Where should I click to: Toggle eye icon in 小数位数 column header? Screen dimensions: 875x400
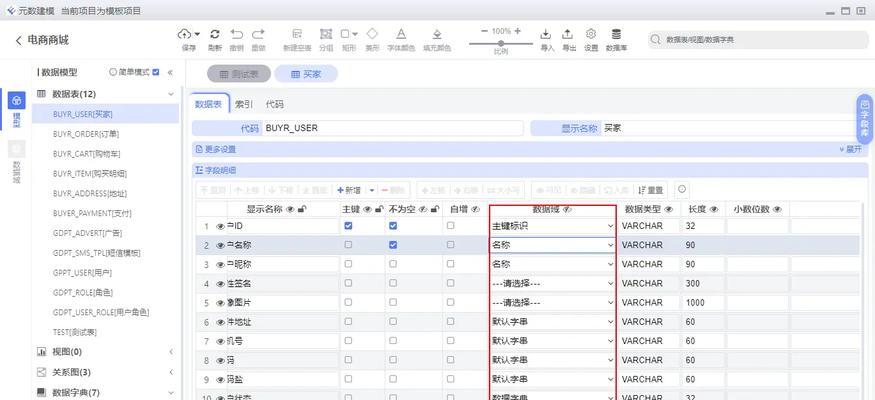pyautogui.click(x=777, y=210)
